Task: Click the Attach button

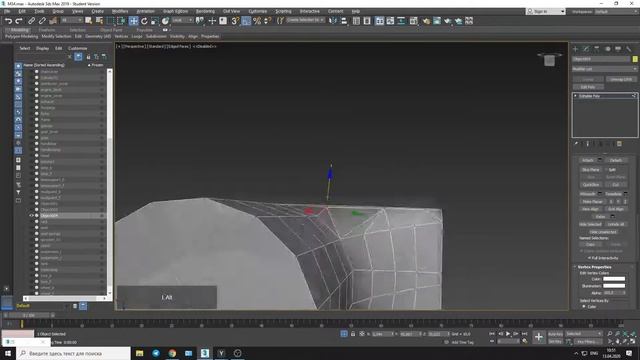Action: click(588, 160)
